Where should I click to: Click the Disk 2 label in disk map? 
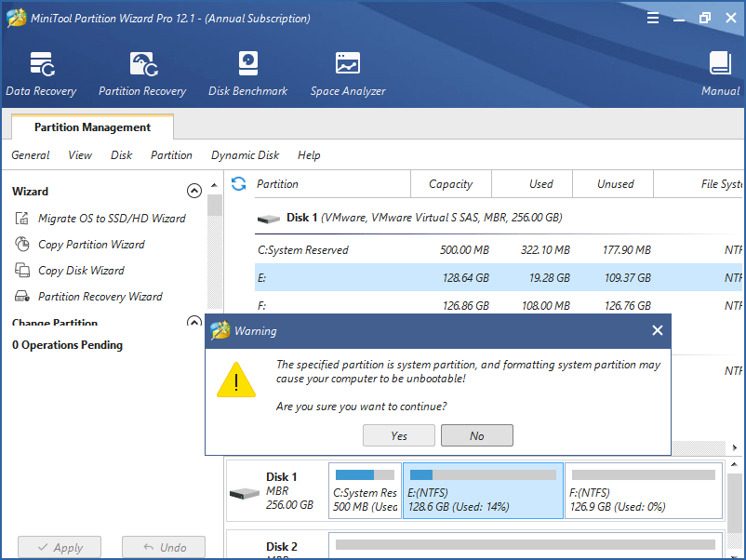point(281,547)
